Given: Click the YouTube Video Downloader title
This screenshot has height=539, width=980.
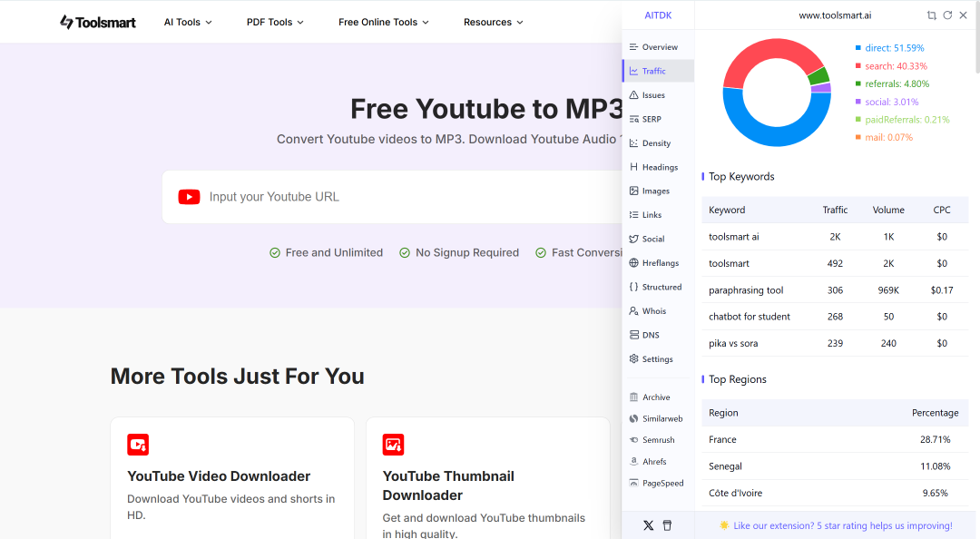Looking at the screenshot, I should pyautogui.click(x=219, y=475).
